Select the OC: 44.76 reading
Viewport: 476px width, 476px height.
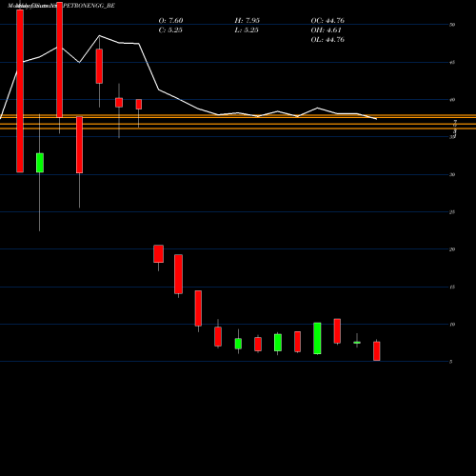327,20
